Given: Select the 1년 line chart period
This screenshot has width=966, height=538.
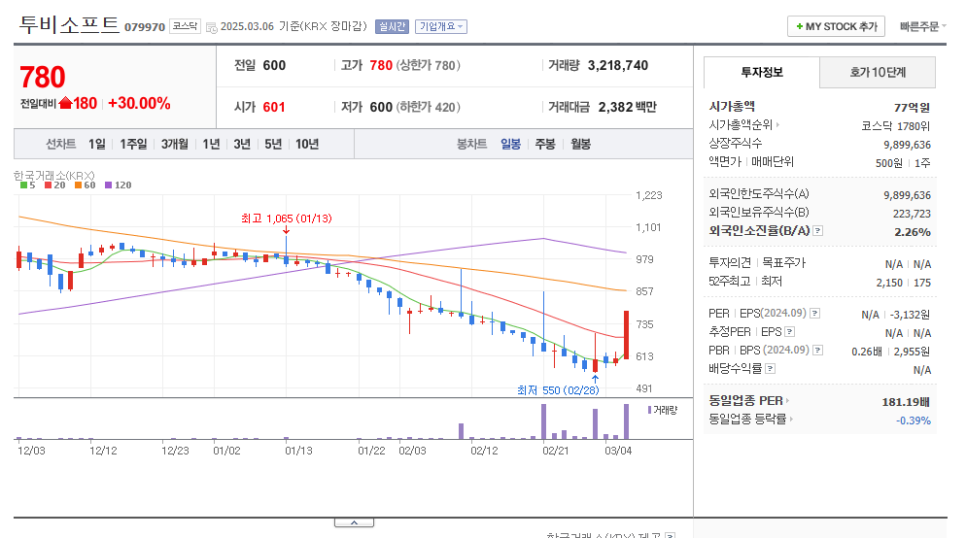Looking at the screenshot, I should click(211, 144).
